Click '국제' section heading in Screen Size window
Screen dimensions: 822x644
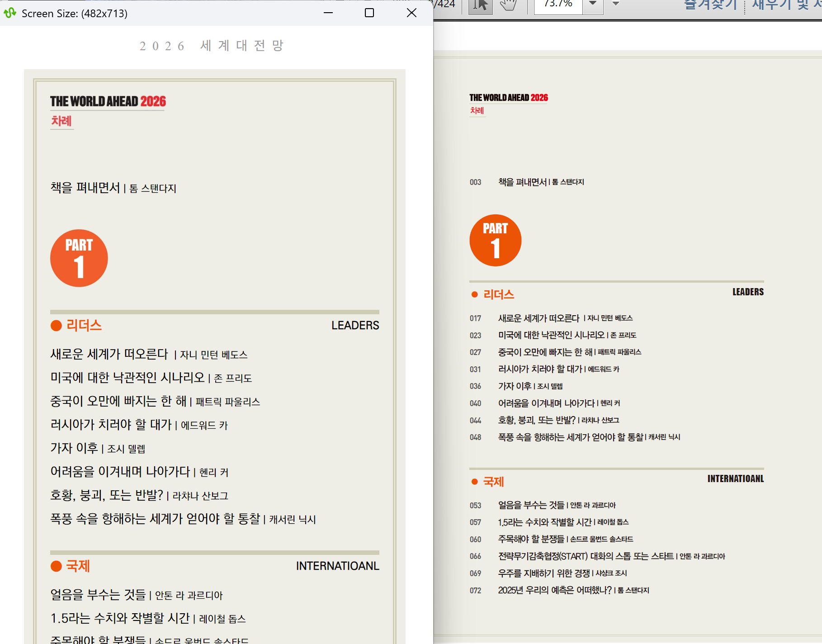[x=78, y=566]
